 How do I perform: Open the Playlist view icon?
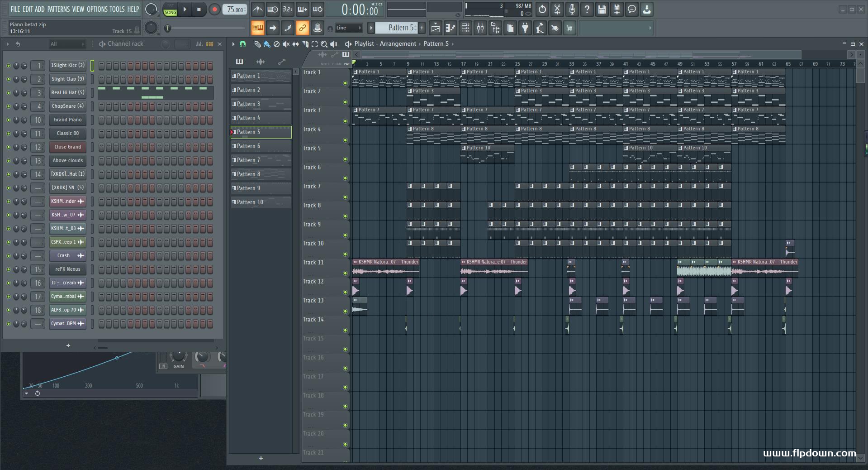436,28
